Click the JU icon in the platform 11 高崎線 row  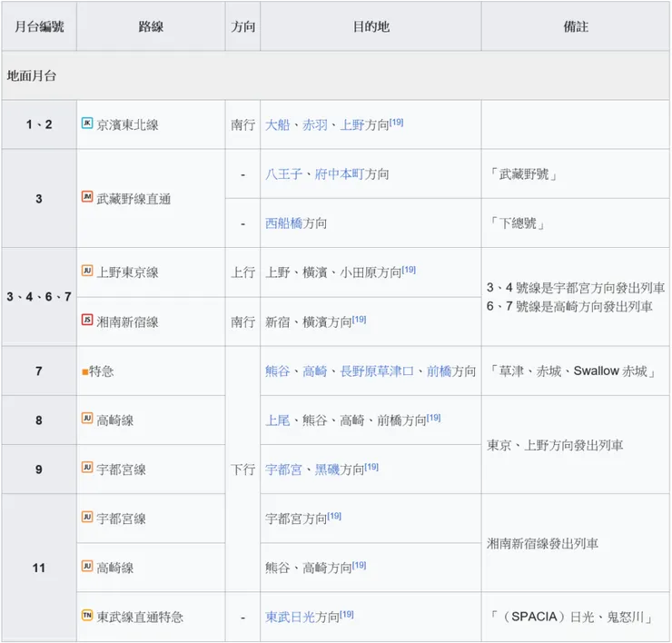[87, 567]
